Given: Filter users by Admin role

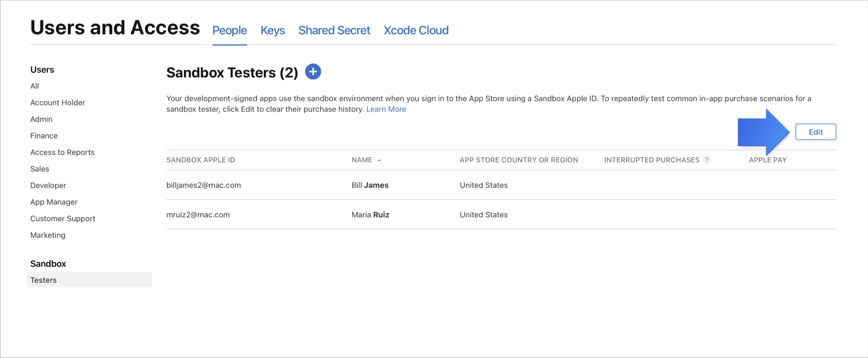Looking at the screenshot, I should (x=41, y=119).
